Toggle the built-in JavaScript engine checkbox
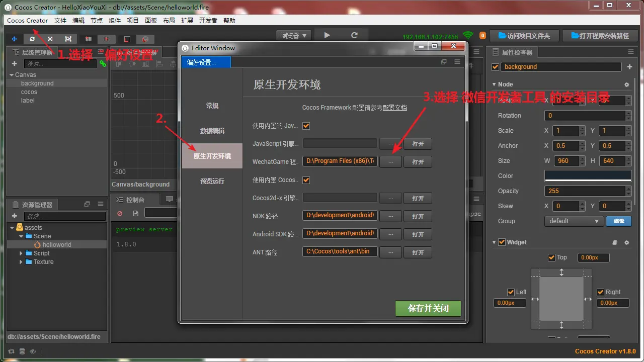 [306, 126]
